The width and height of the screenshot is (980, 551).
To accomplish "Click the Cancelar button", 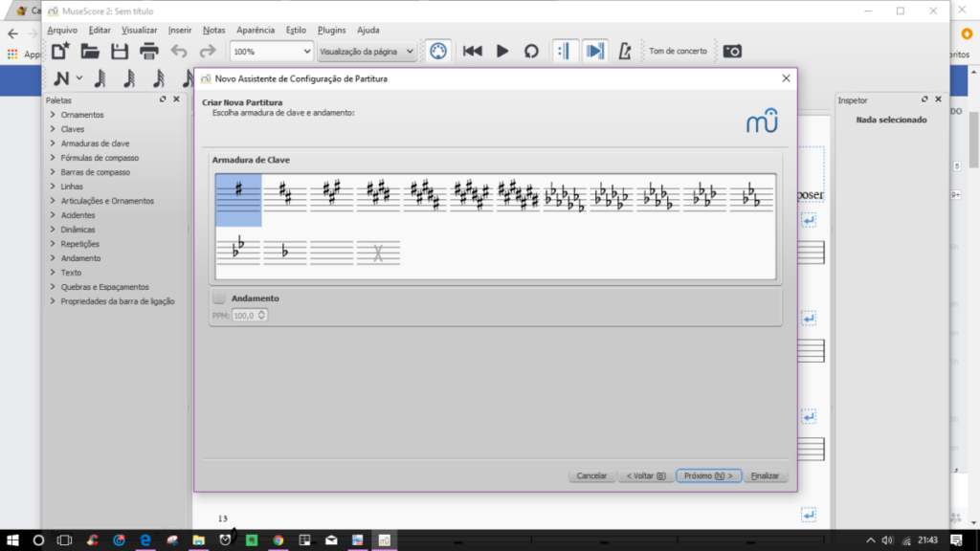I will [x=592, y=475].
